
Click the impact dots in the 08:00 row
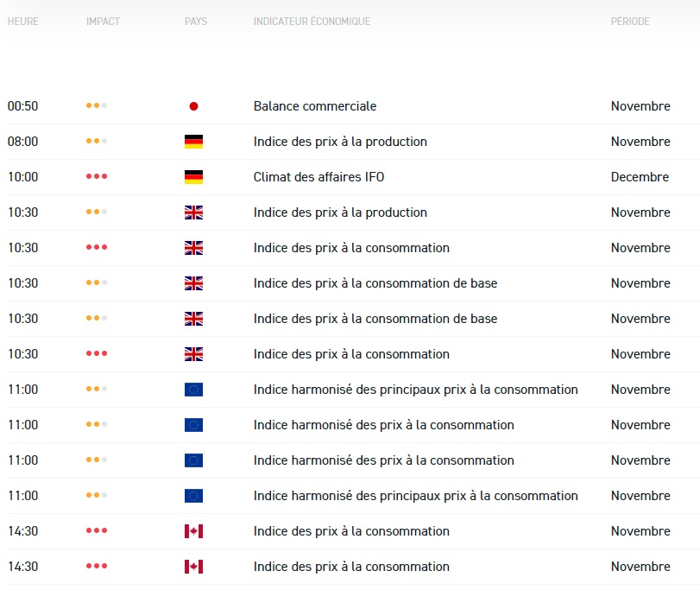point(96,142)
